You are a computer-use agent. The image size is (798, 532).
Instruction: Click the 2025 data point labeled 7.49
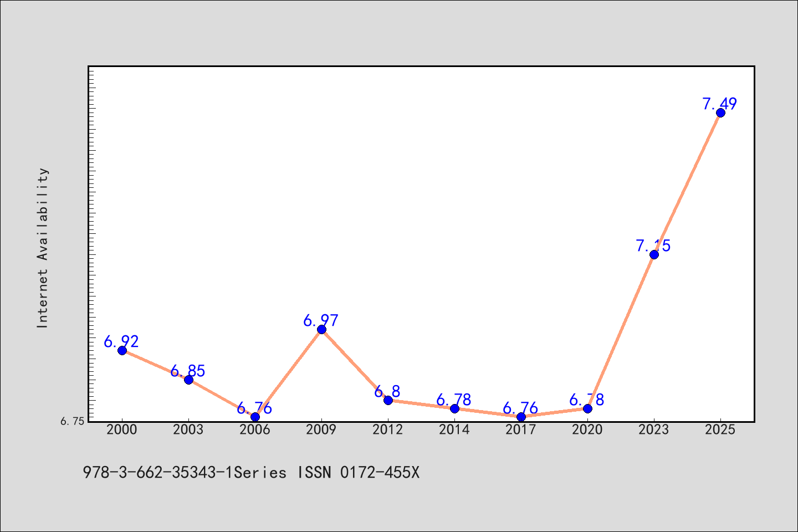[x=720, y=112]
